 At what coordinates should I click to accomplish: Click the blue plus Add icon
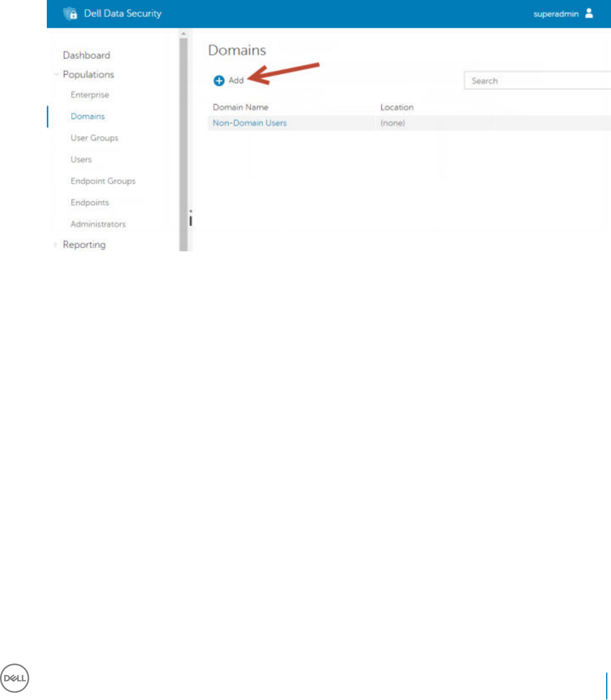click(219, 81)
